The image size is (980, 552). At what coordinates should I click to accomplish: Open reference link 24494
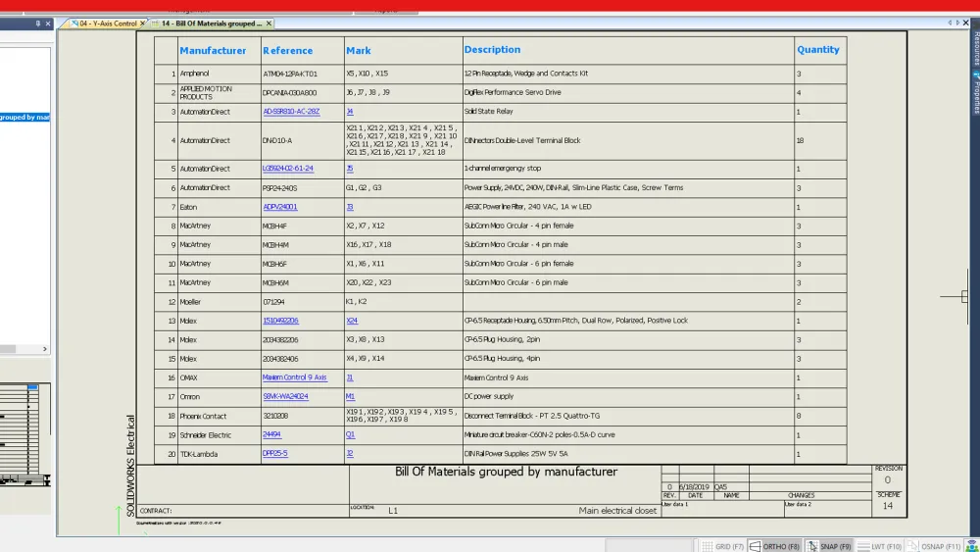pos(271,433)
